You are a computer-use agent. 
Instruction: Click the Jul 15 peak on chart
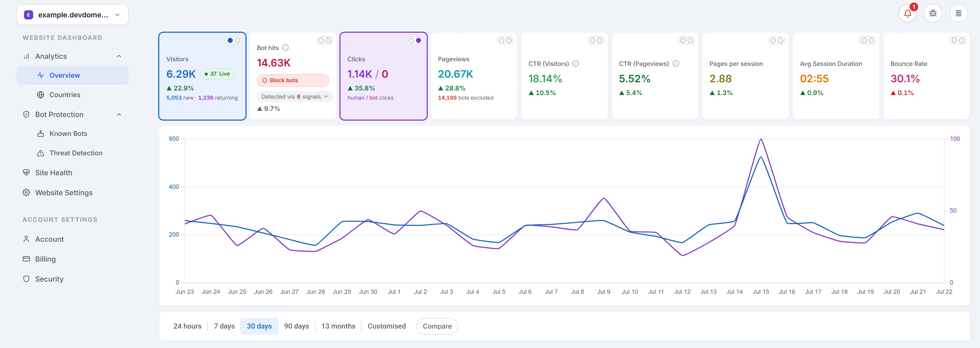[x=761, y=139]
